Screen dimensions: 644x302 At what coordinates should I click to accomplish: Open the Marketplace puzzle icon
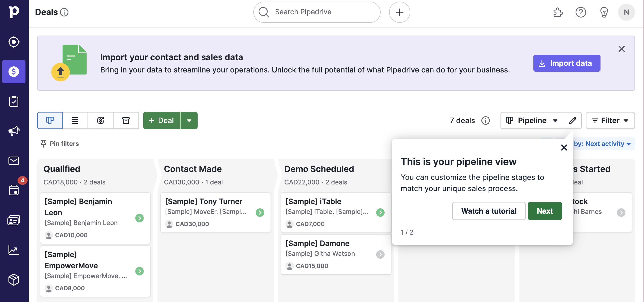point(558,12)
